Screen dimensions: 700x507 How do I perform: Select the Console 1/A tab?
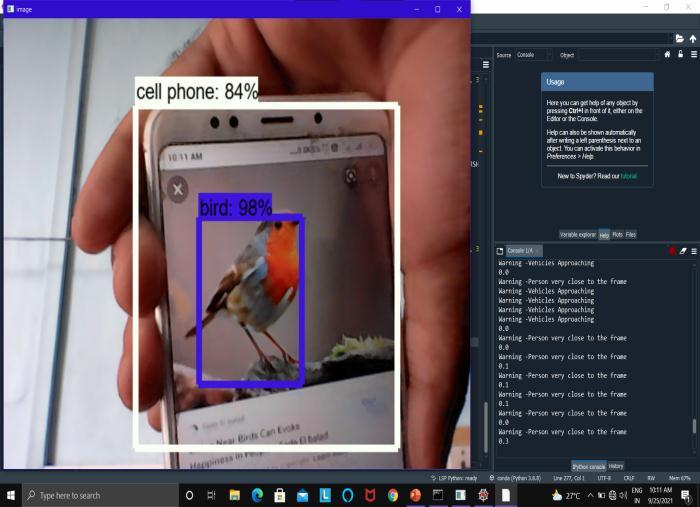[523, 251]
